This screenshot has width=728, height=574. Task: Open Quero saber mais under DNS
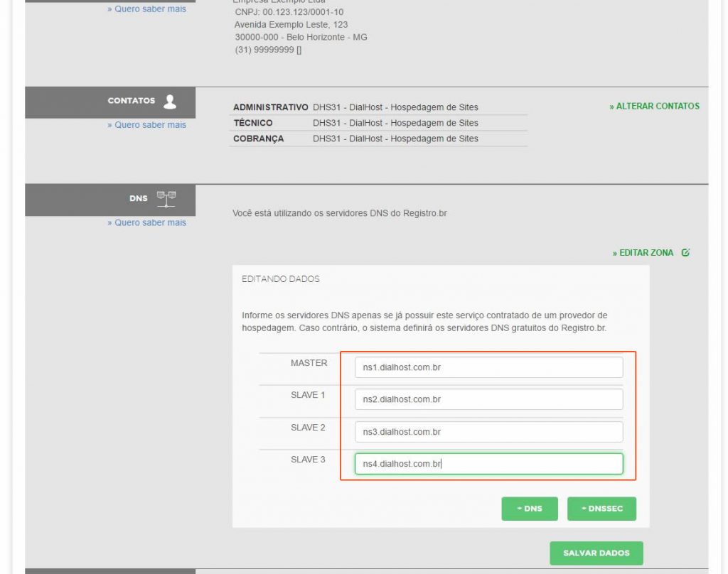click(x=146, y=223)
